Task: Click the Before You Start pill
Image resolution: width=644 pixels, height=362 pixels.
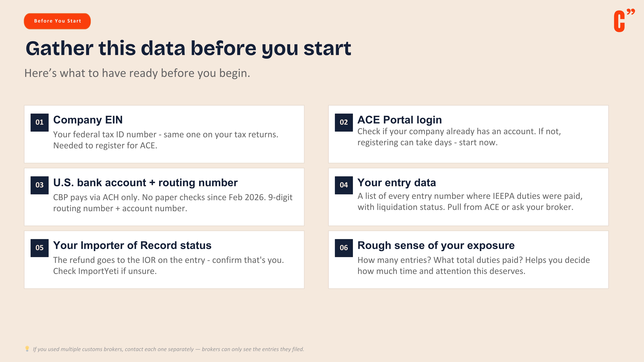Action: point(57,21)
